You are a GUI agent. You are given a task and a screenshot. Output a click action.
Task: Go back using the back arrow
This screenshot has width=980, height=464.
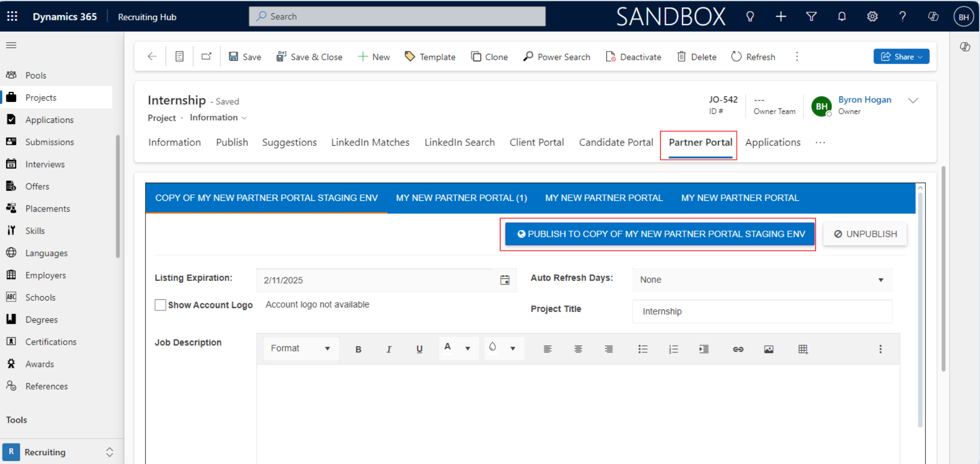tap(152, 57)
